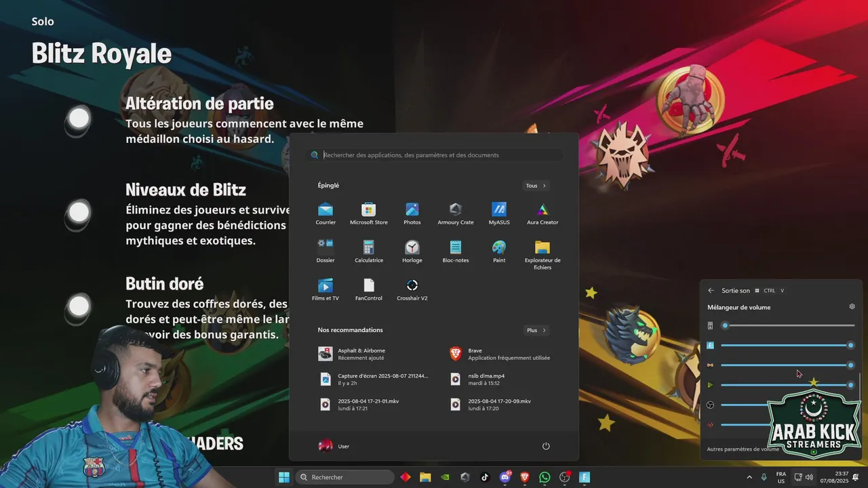Switch to OBS Studio on the taskbar
This screenshot has width=868, height=488.
pos(565,477)
